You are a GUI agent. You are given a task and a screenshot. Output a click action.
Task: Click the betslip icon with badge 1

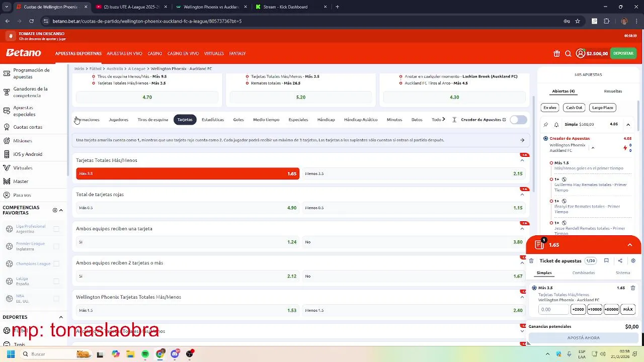click(x=539, y=244)
